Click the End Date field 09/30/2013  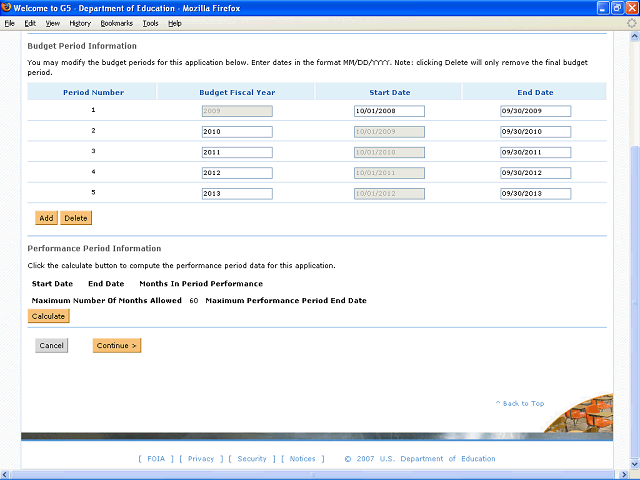[536, 194]
